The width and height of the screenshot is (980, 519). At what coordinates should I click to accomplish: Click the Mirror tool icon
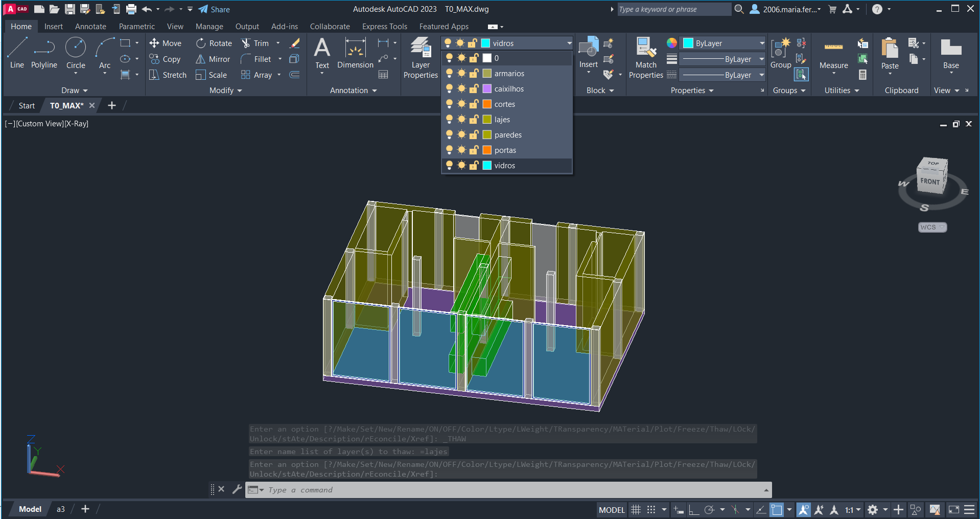(201, 59)
